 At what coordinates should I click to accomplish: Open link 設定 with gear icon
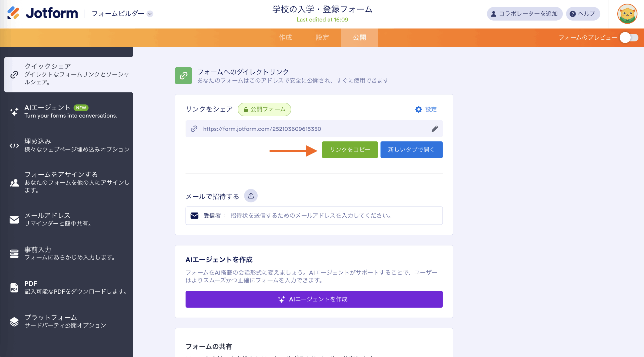point(426,109)
